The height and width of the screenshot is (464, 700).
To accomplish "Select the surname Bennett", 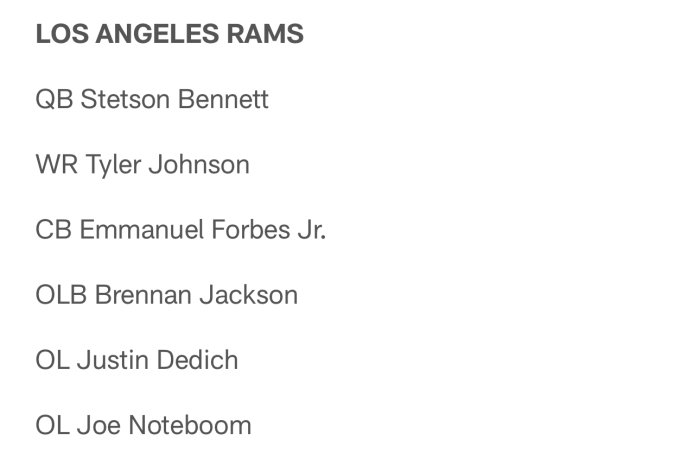I will point(223,99).
